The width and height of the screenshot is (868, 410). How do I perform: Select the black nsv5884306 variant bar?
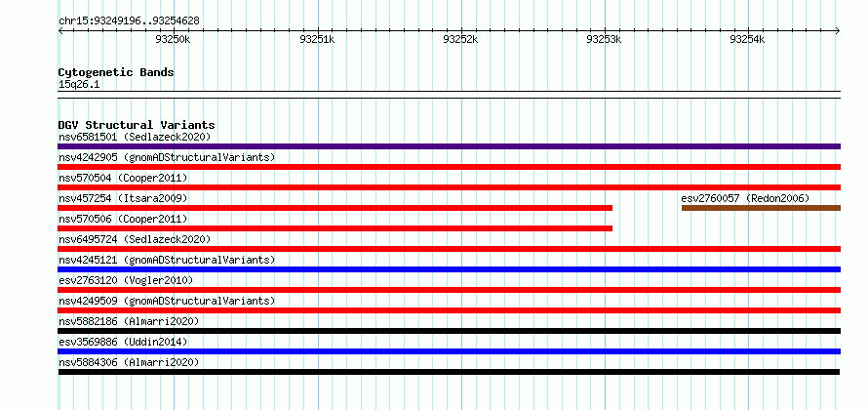[x=449, y=372]
